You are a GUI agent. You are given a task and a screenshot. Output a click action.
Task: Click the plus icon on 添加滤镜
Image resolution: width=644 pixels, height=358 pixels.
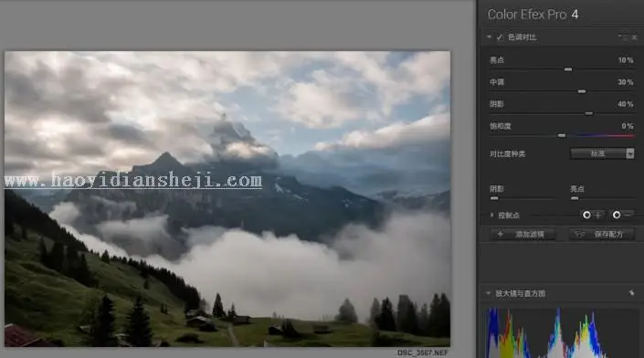tap(500, 234)
